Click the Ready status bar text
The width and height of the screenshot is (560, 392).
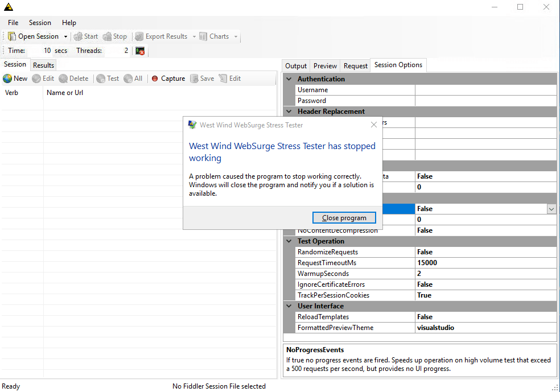(x=11, y=386)
